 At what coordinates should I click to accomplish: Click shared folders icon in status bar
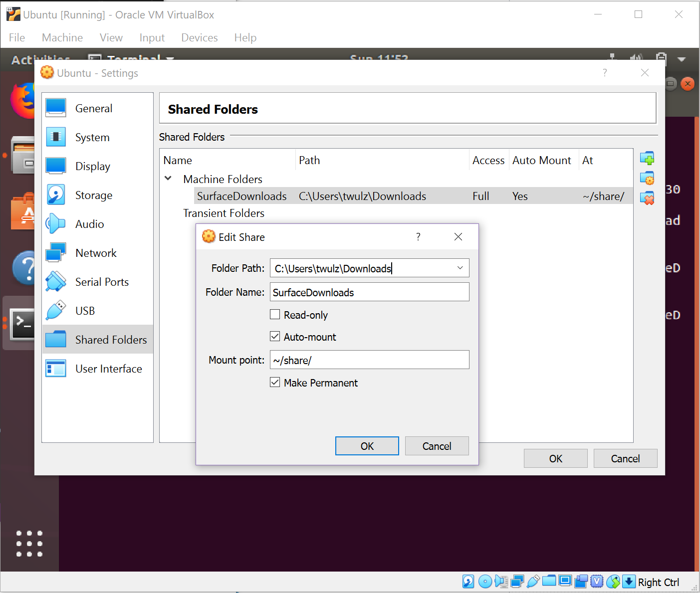tap(549, 581)
